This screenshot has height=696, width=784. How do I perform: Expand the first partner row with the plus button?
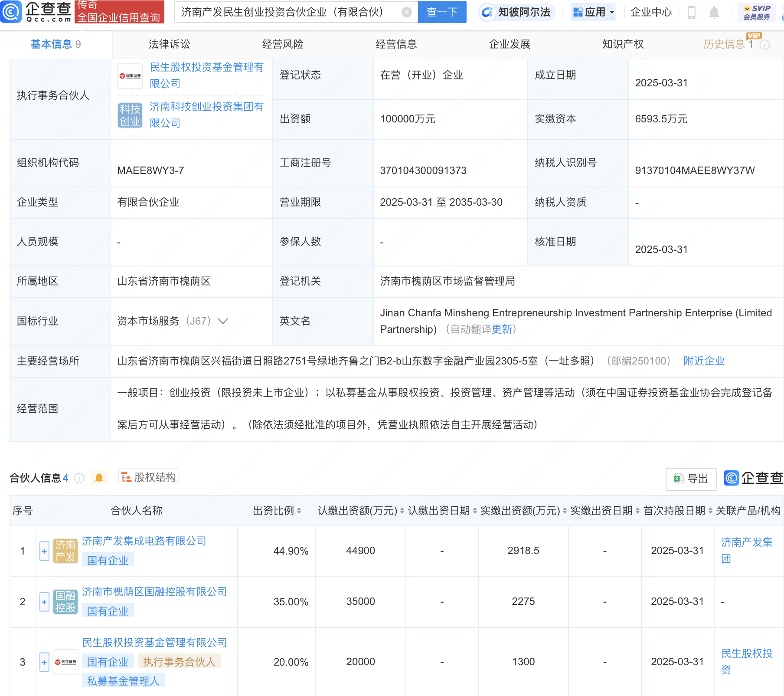point(44,551)
